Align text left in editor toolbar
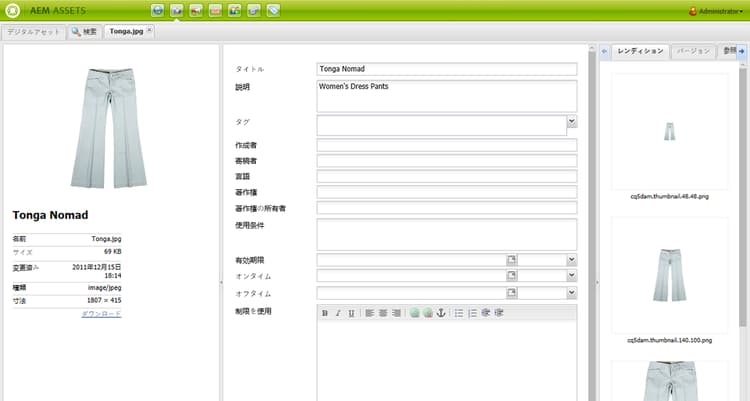The image size is (750, 401). [370, 313]
